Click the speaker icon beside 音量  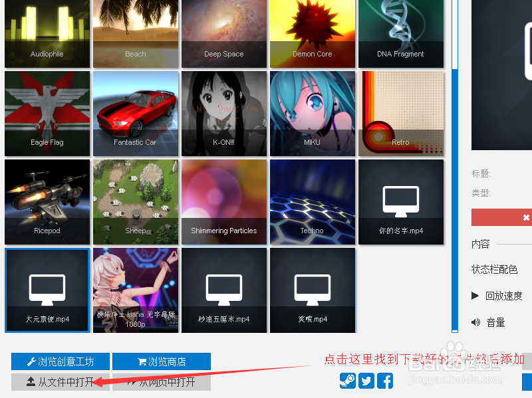click(475, 322)
